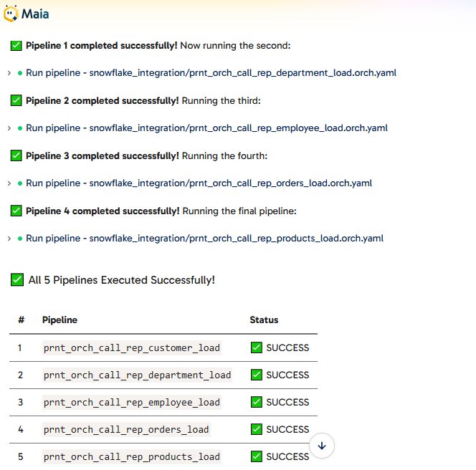
Task: Expand the employee_load run pipeline step
Action: coord(9,128)
